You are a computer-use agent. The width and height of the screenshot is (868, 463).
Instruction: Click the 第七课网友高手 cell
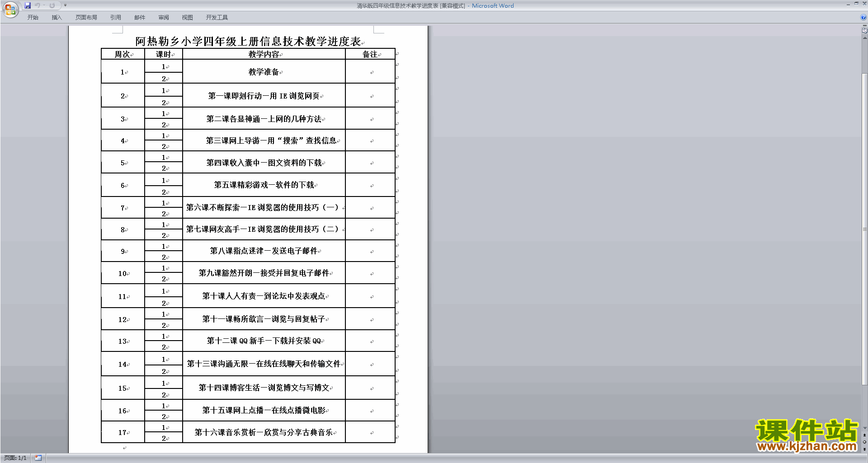coord(264,229)
